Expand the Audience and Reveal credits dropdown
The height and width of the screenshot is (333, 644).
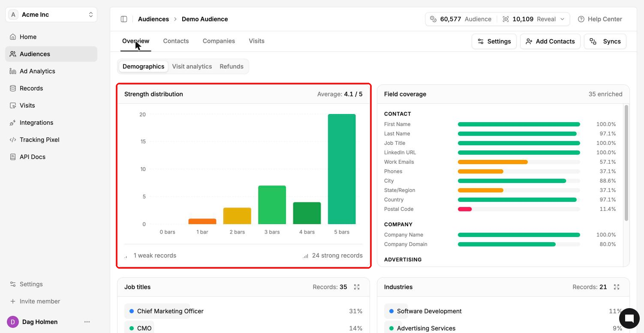[x=497, y=19]
